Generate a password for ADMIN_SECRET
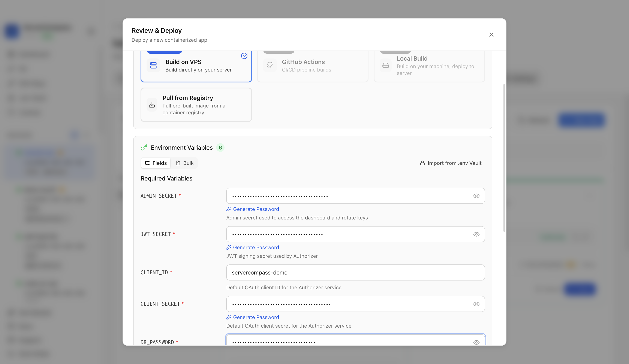Image resolution: width=629 pixels, height=364 pixels. (x=253, y=209)
